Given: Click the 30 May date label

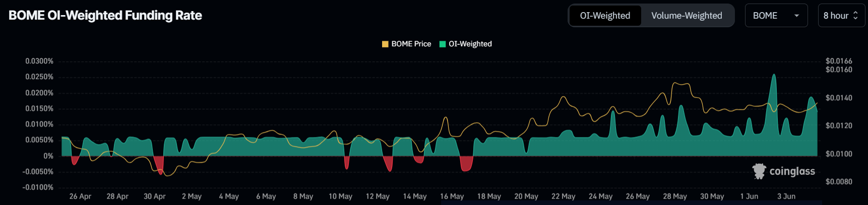Looking at the screenshot, I should pyautogui.click(x=712, y=196).
